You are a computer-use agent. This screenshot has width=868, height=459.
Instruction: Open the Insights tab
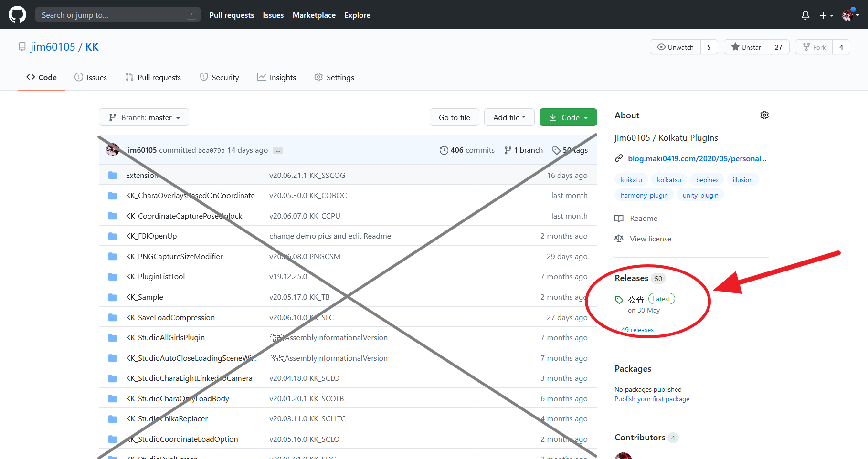point(276,78)
